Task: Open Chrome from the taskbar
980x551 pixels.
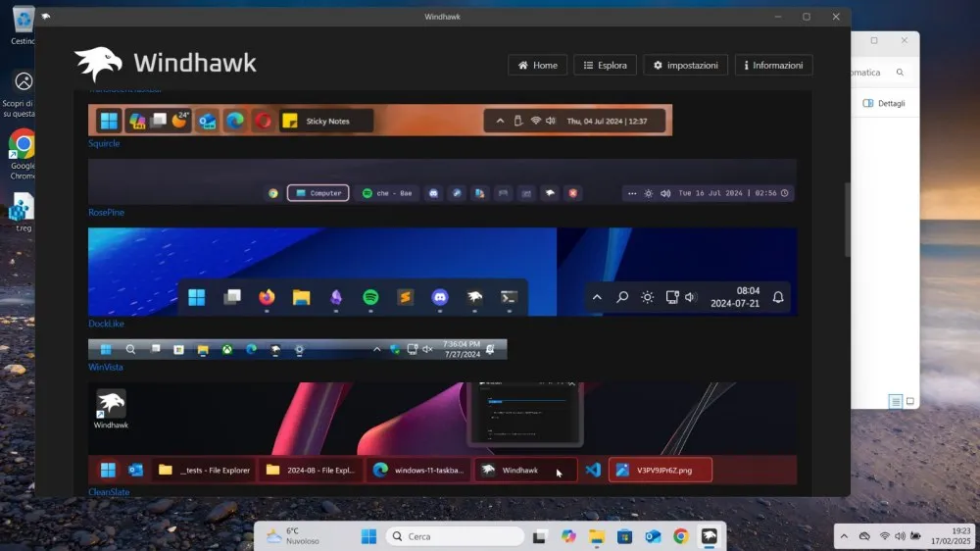Action: pos(681,536)
